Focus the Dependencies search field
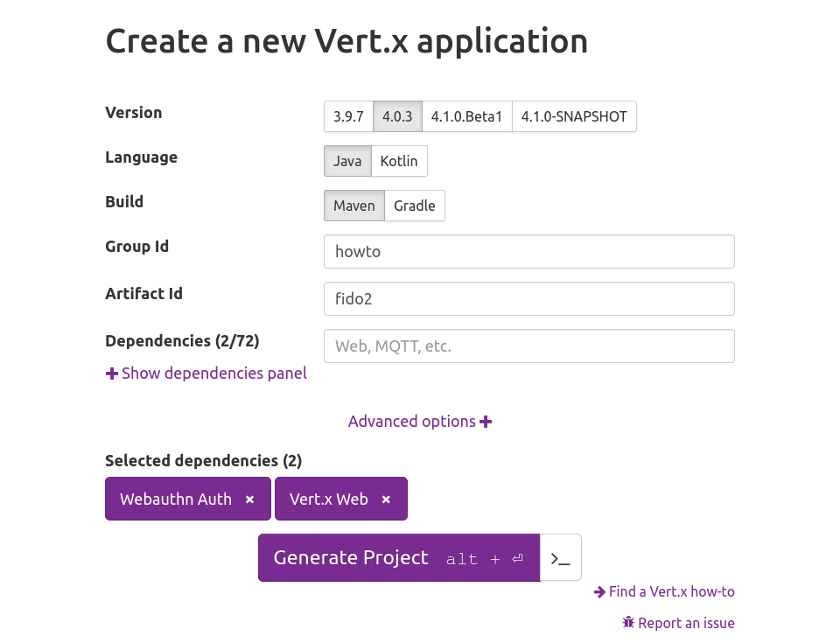The width and height of the screenshot is (840, 643). pyautogui.click(x=529, y=346)
